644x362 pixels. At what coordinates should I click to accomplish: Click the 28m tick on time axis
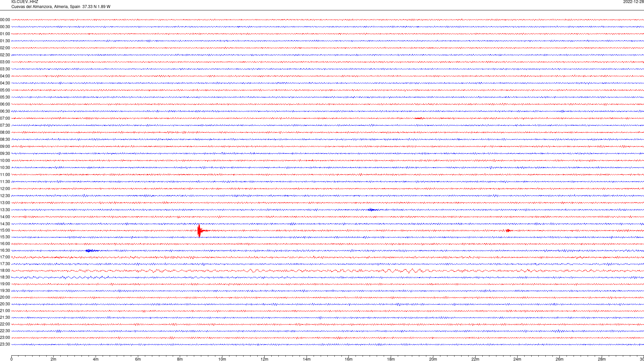(602, 359)
